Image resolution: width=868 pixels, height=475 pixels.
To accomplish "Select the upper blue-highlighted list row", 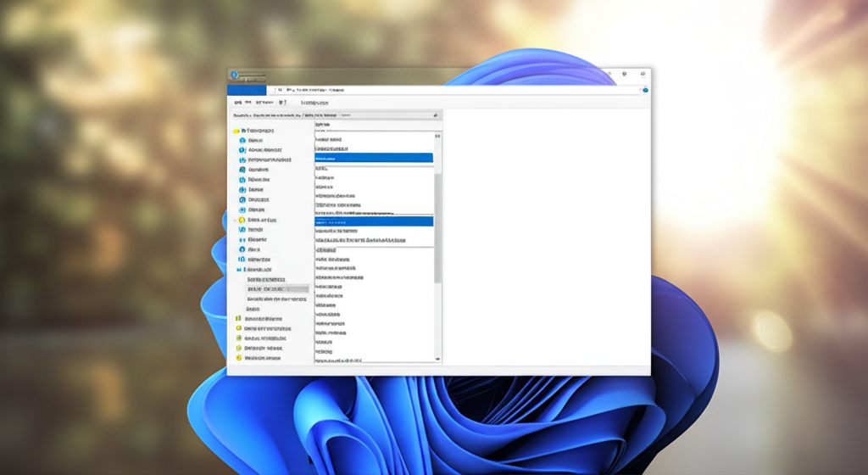I will click(x=373, y=158).
